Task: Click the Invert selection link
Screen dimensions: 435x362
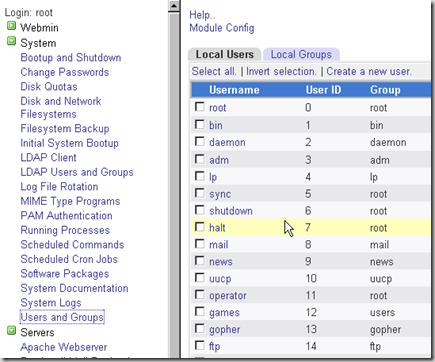Action: [281, 71]
